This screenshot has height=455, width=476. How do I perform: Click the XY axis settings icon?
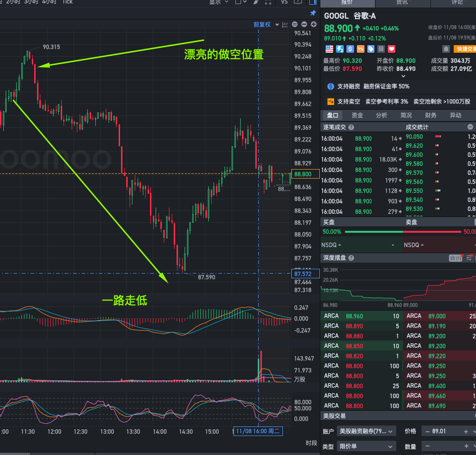click(285, 25)
